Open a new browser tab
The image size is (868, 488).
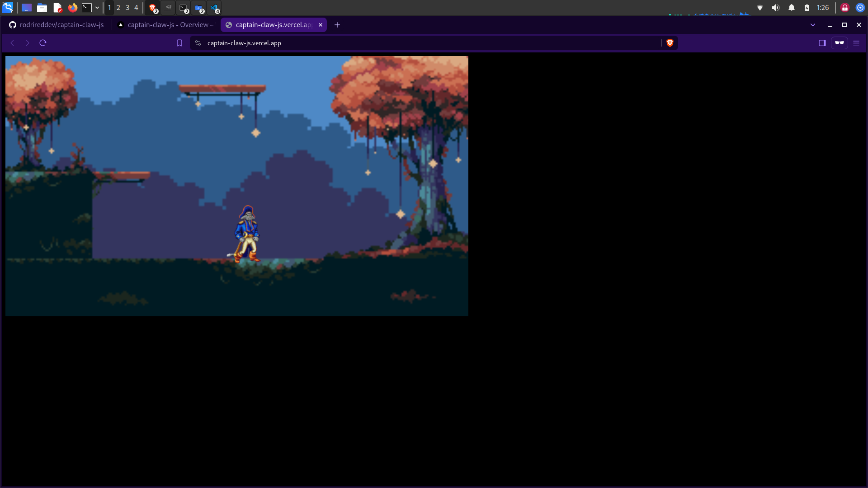coord(337,25)
